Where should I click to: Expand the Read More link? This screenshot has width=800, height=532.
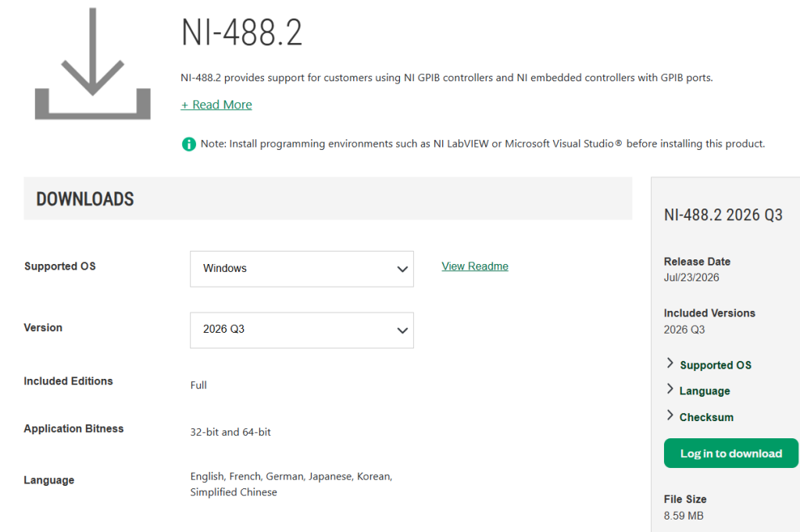coord(216,105)
